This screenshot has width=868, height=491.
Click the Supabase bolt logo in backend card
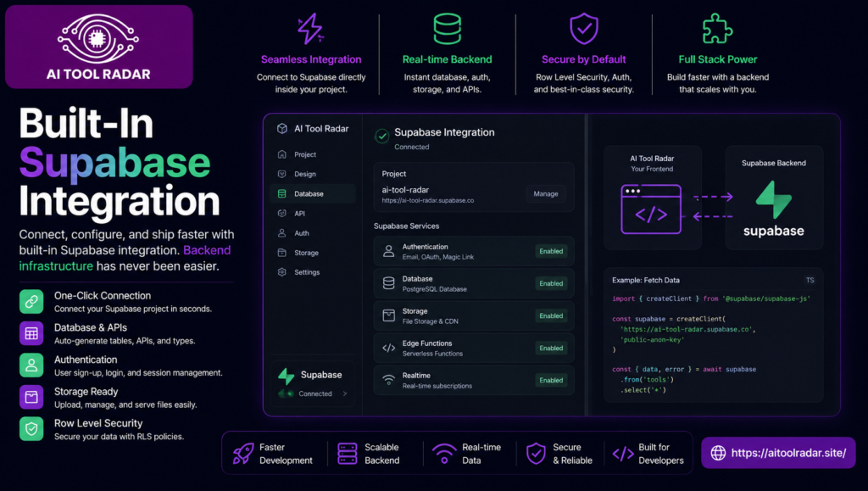[x=774, y=200]
